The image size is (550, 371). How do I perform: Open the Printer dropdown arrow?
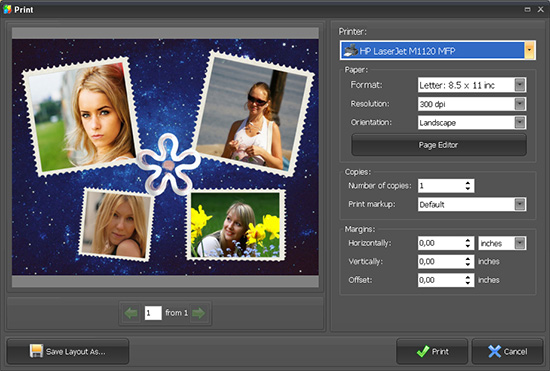529,50
